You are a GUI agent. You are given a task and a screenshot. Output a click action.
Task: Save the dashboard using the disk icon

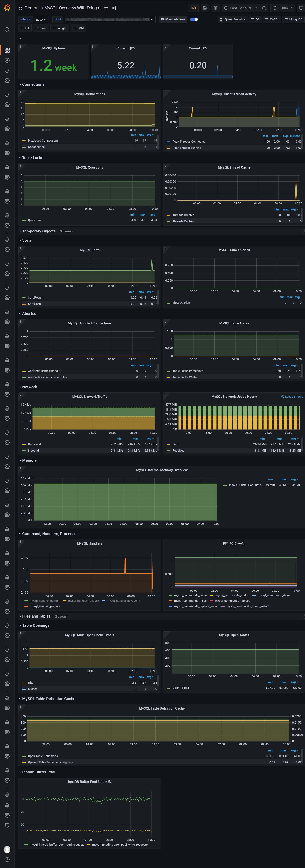205,8
